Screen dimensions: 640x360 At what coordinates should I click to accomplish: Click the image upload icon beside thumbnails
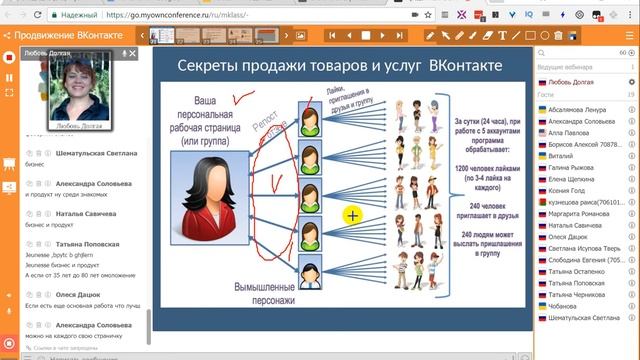[x=300, y=36]
